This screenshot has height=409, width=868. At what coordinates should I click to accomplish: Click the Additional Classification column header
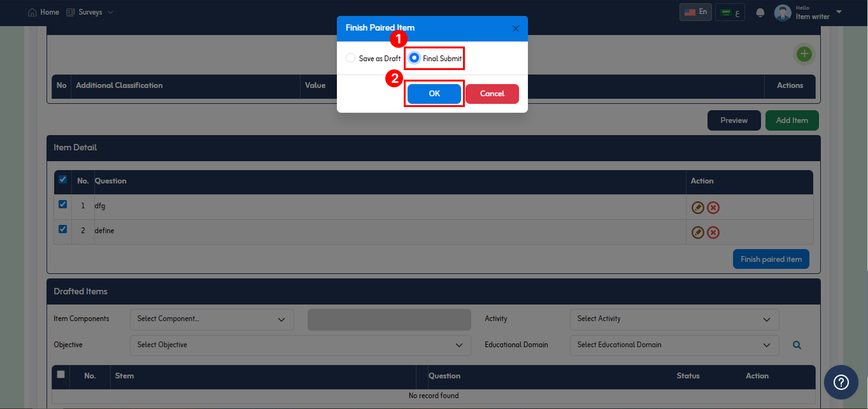(119, 85)
